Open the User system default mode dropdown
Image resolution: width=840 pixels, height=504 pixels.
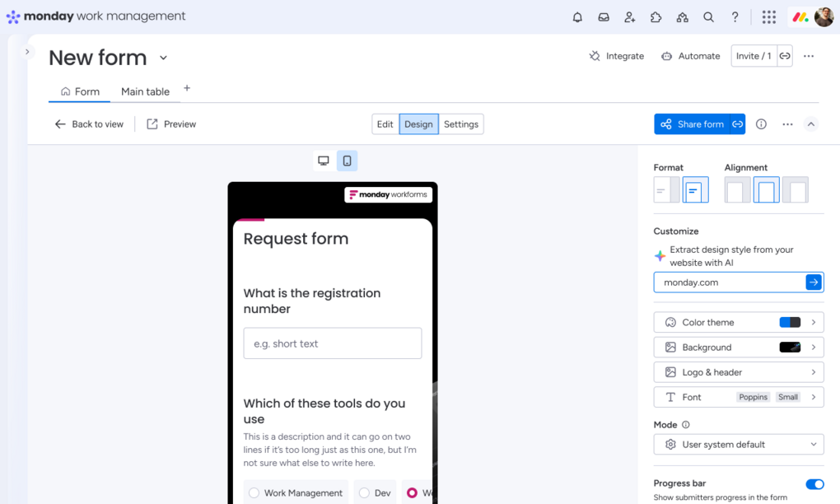pyautogui.click(x=738, y=444)
